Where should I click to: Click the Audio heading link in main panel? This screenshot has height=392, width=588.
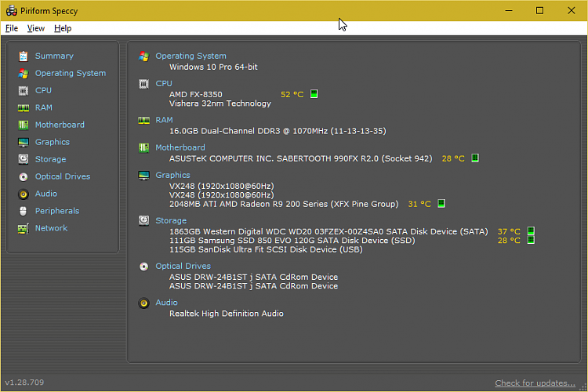pyautogui.click(x=166, y=303)
